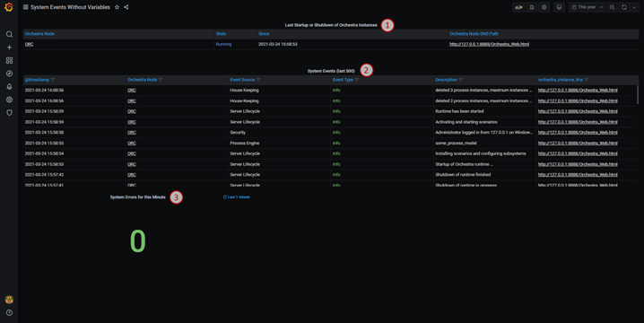The image size is (644, 323).
Task: Open ORC link in the Security event row
Action: tap(132, 132)
